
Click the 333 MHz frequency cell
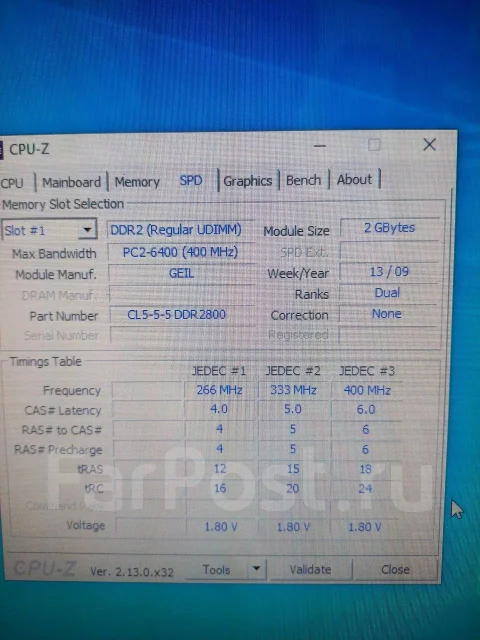[x=293, y=390]
